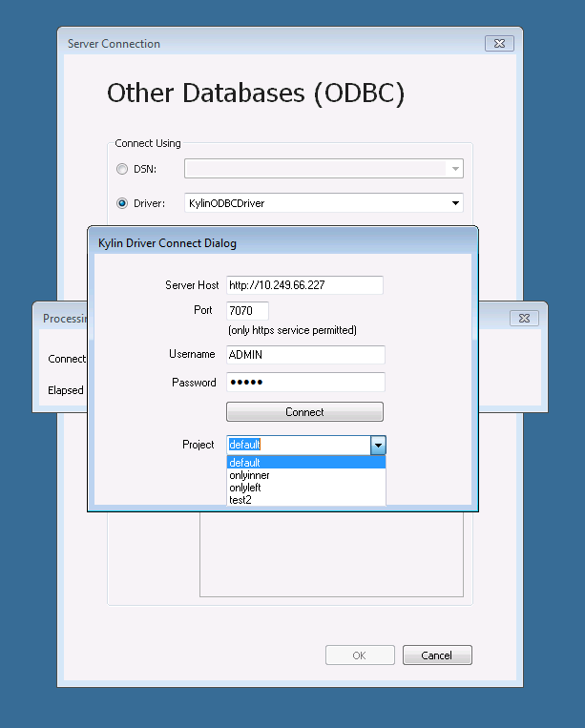Select the DSN radio button

pyautogui.click(x=121, y=169)
